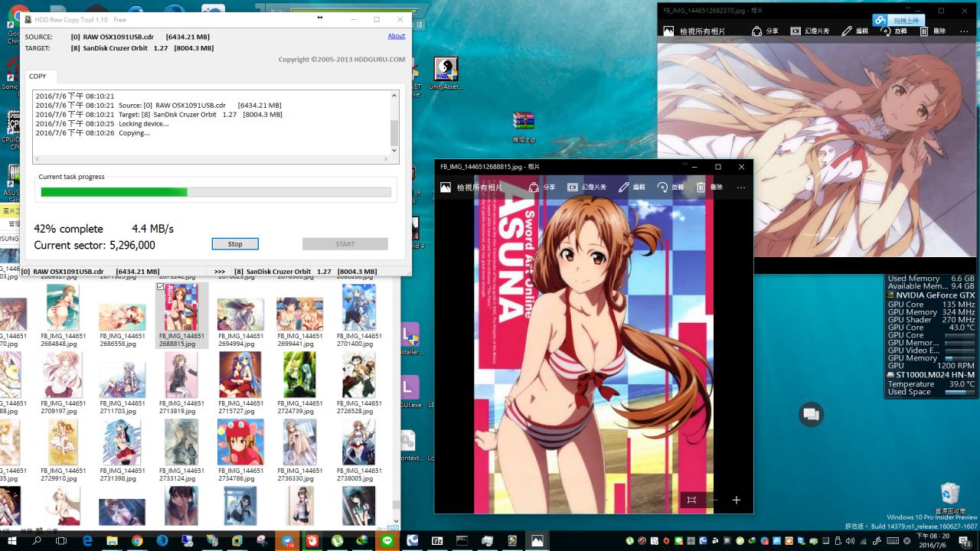The image size is (980, 551).
Task: View all photos in front Photos window
Action: 472,187
